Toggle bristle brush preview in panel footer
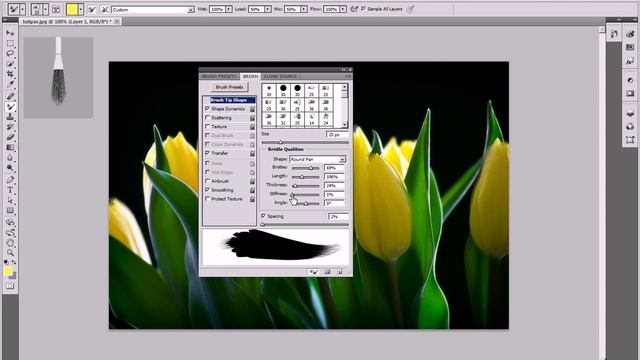Image resolution: width=640 pixels, height=360 pixels. (313, 272)
